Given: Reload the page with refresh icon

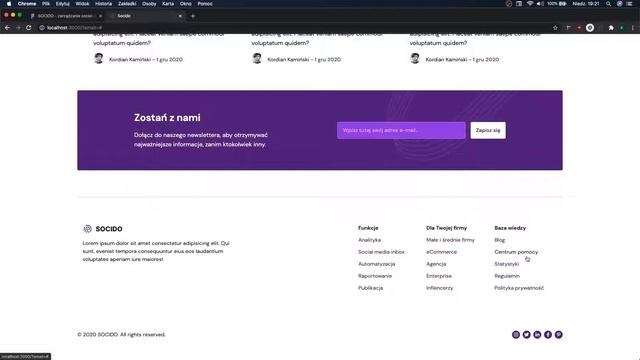Looking at the screenshot, I should [29, 28].
